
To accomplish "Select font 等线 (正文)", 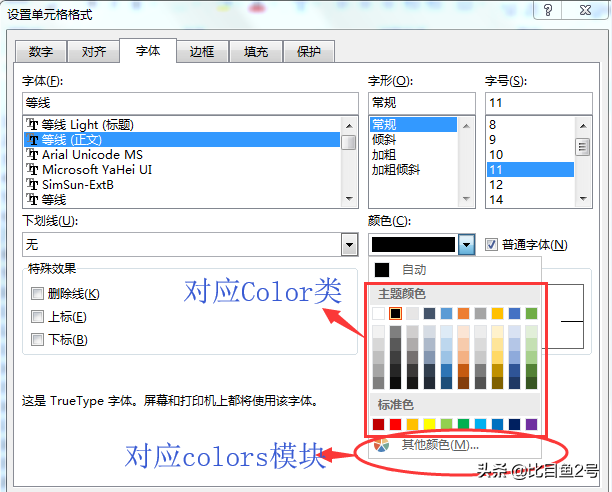I will (x=182, y=140).
